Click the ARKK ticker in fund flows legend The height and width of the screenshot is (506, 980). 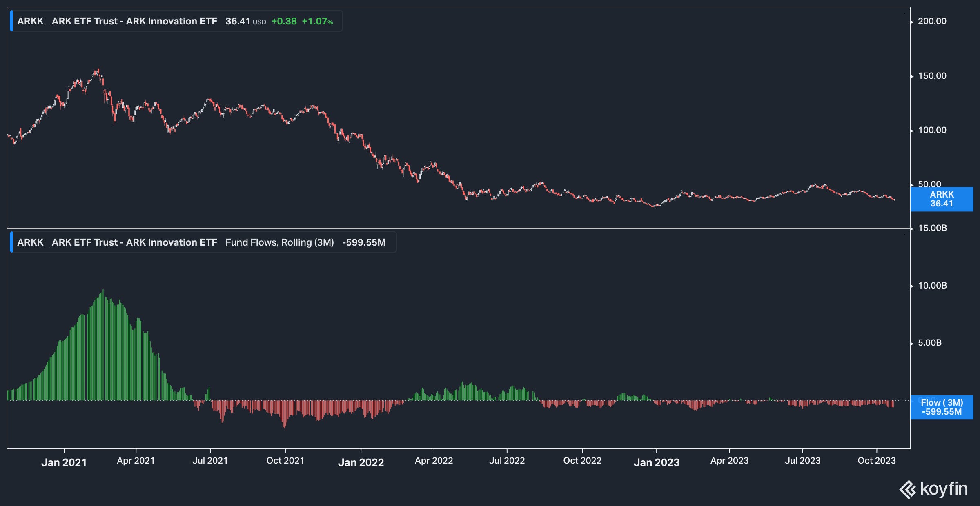coord(30,242)
